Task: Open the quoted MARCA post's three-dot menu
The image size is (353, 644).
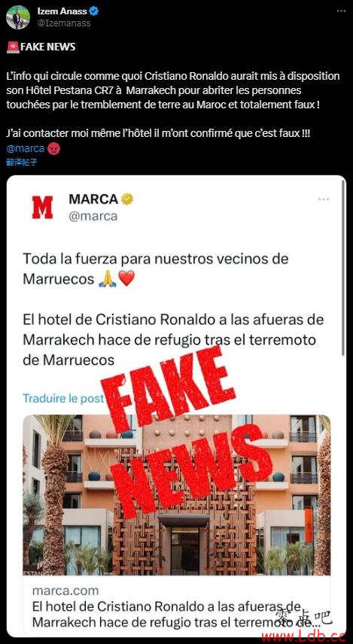Action: pos(324,199)
